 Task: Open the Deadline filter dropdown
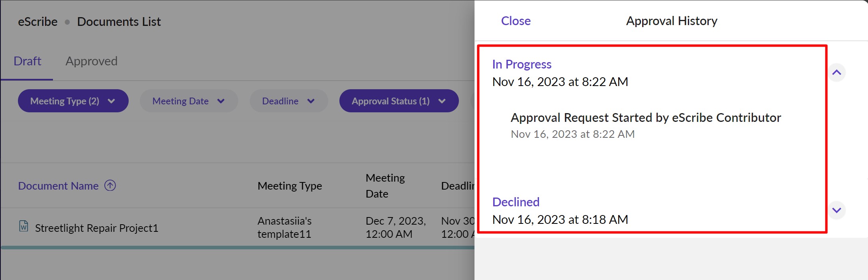[288, 101]
